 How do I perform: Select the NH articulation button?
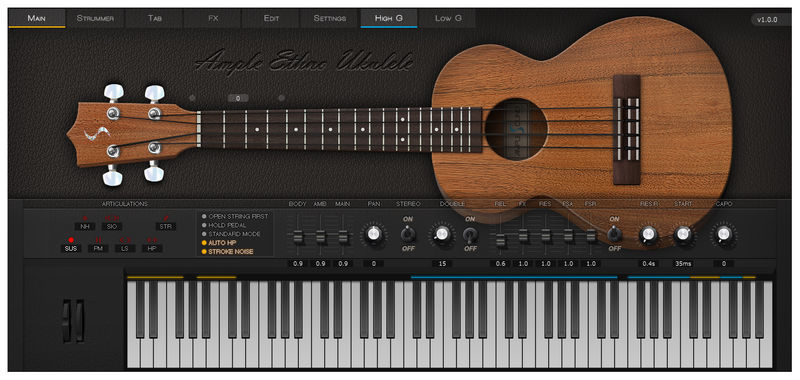point(85,226)
